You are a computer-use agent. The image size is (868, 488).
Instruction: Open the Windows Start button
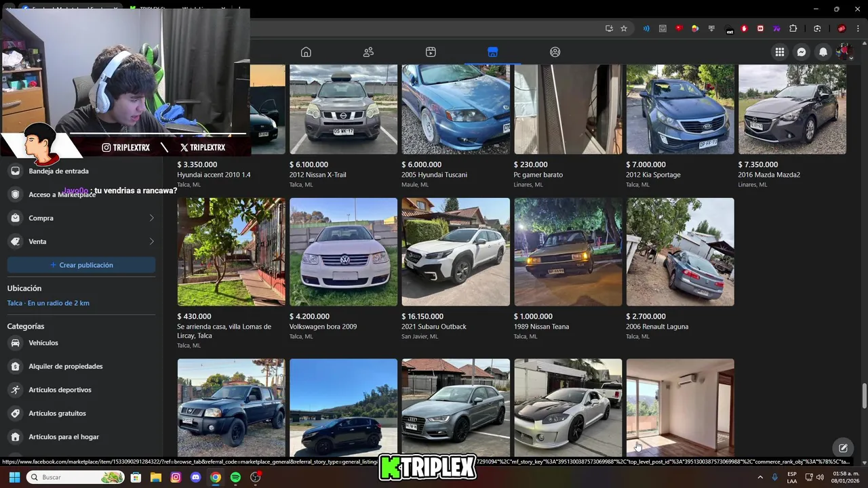point(14,477)
